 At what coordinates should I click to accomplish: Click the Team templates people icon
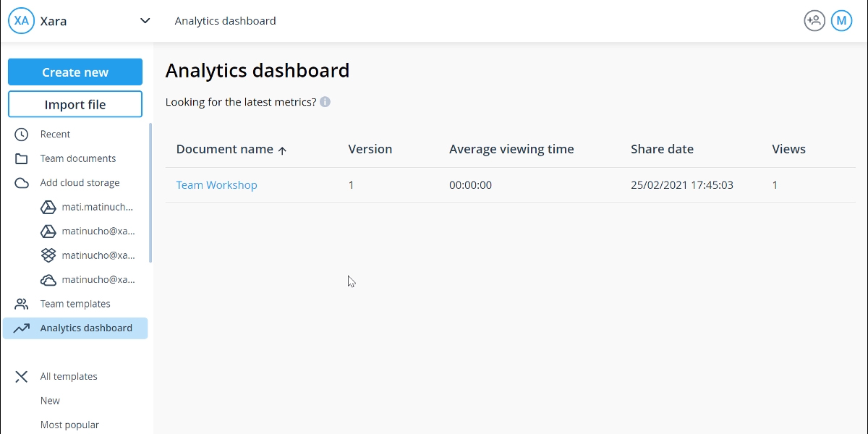click(x=22, y=304)
